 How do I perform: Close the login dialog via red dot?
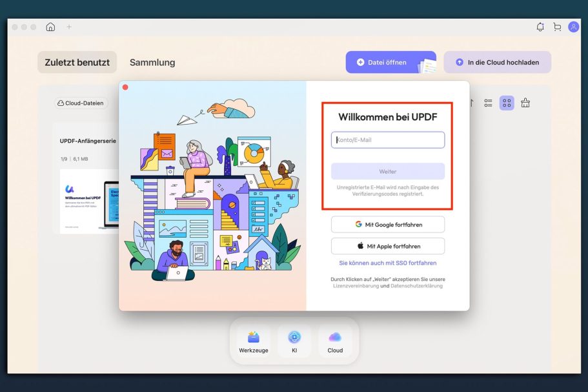(x=125, y=87)
